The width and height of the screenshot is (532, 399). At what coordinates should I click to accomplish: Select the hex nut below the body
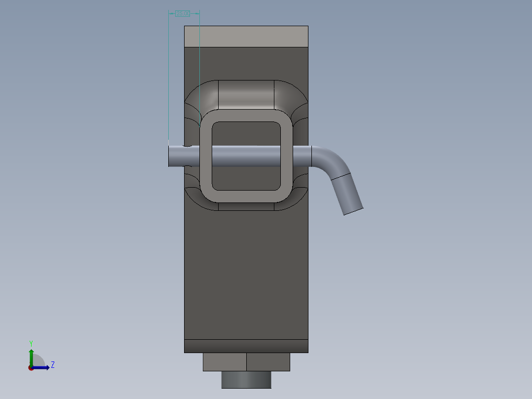246,362
